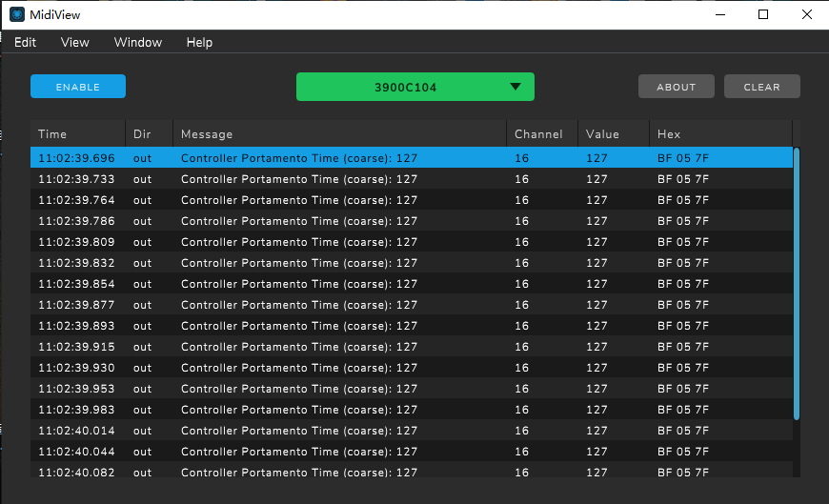The image size is (829, 504).
Task: Maximize the MidiView window
Action: coord(763,14)
